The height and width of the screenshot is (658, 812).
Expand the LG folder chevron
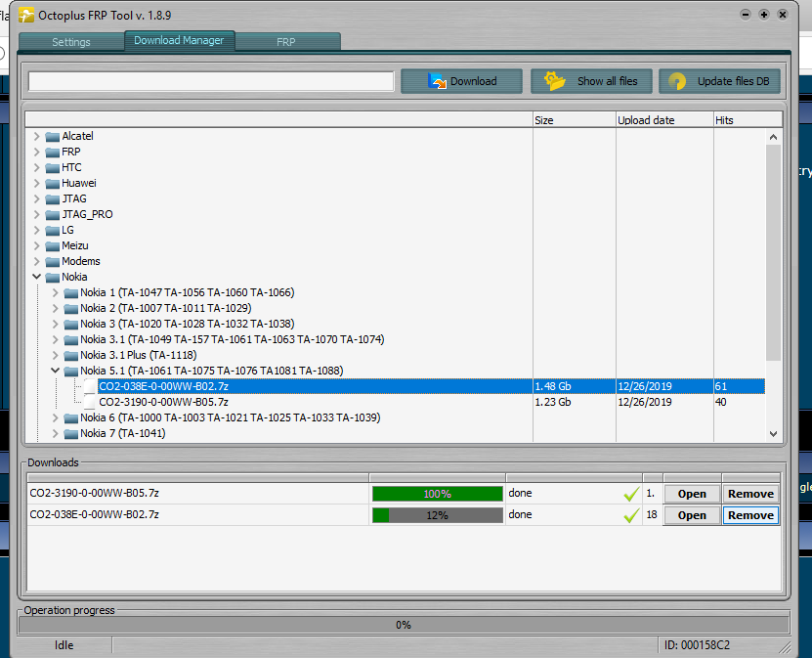tap(36, 230)
